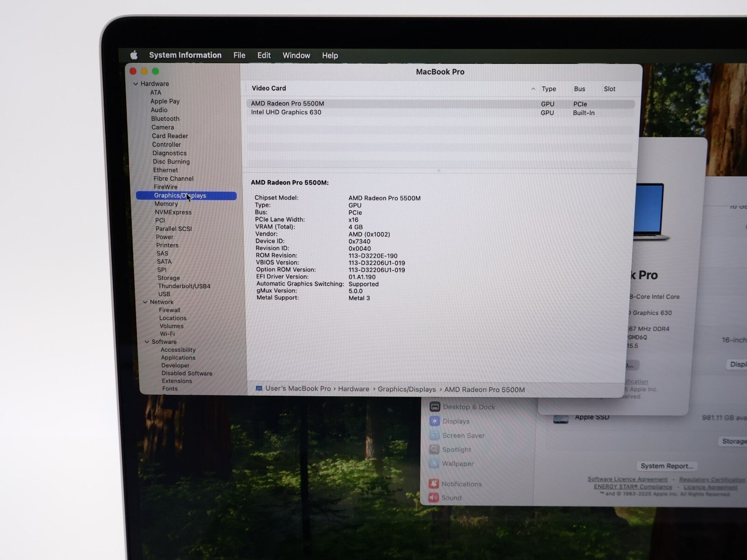Viewport: 747px width, 560px height.
Task: Collapse the Software section
Action: (147, 342)
